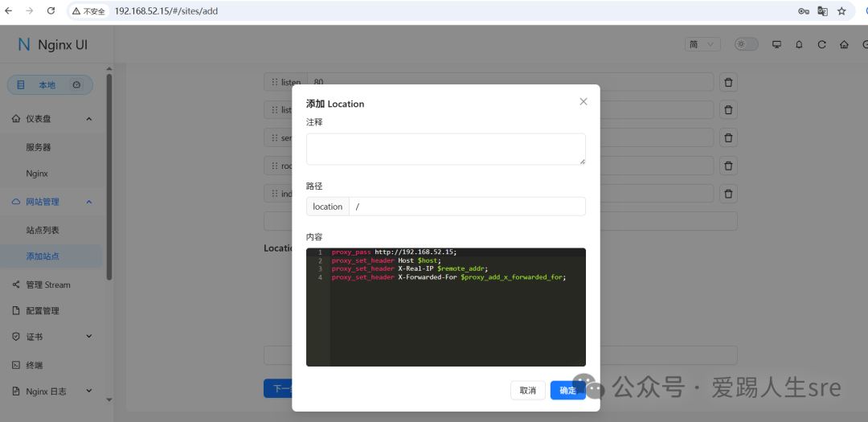Click the circular reload icon in Nginx UI header
This screenshot has height=422, width=868.
pyautogui.click(x=821, y=45)
